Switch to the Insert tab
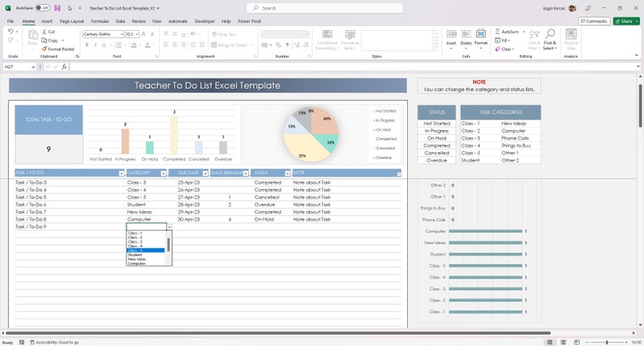Screen dimensions: 644x346 pyautogui.click(x=47, y=21)
